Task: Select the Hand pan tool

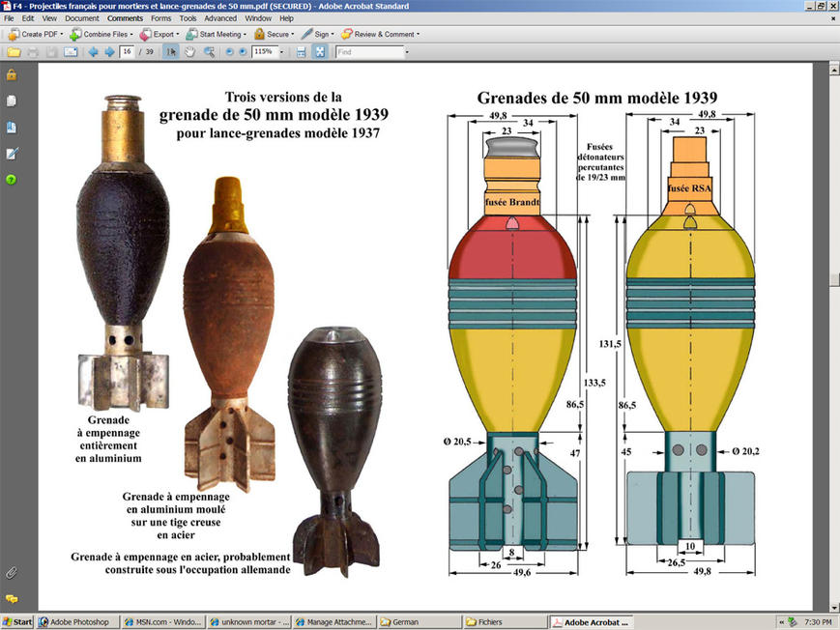Action: tap(190, 52)
